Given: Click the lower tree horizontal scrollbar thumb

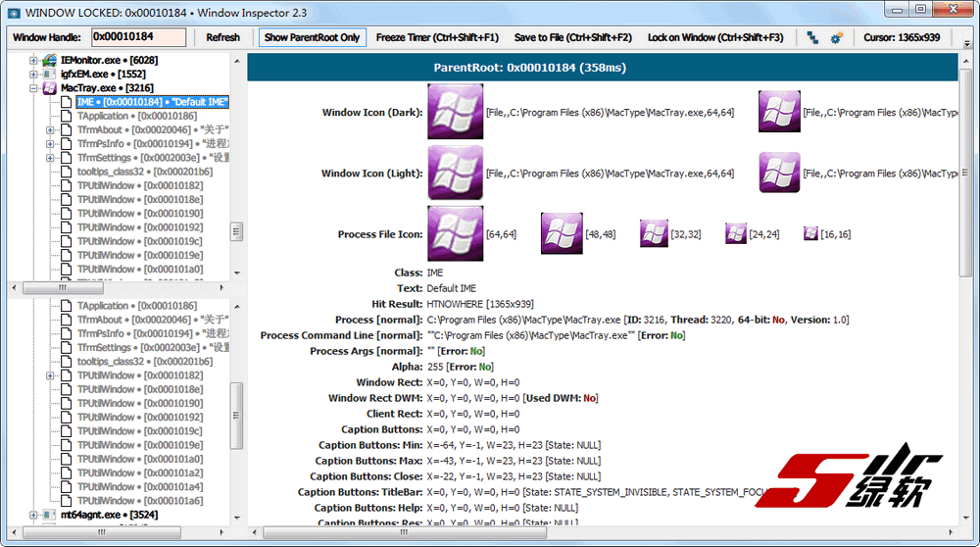Looking at the screenshot, I should pos(102,532).
